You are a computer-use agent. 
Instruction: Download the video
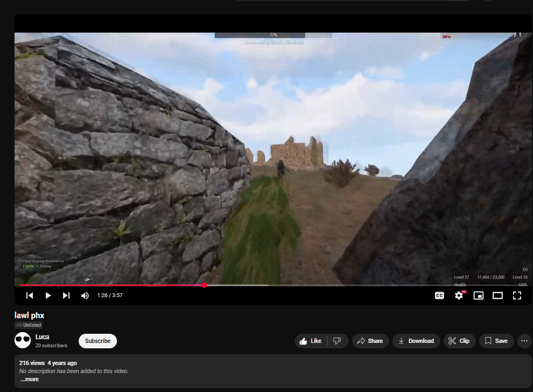click(x=416, y=341)
